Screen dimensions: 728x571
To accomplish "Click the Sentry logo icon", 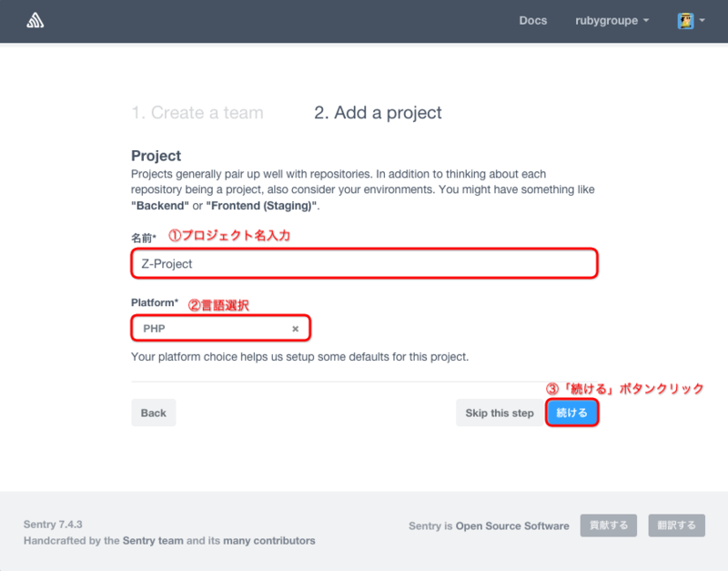I will (35, 20).
